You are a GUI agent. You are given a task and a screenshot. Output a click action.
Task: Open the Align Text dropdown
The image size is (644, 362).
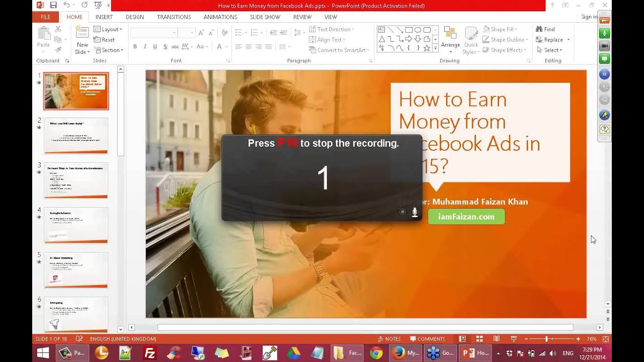tap(328, 40)
